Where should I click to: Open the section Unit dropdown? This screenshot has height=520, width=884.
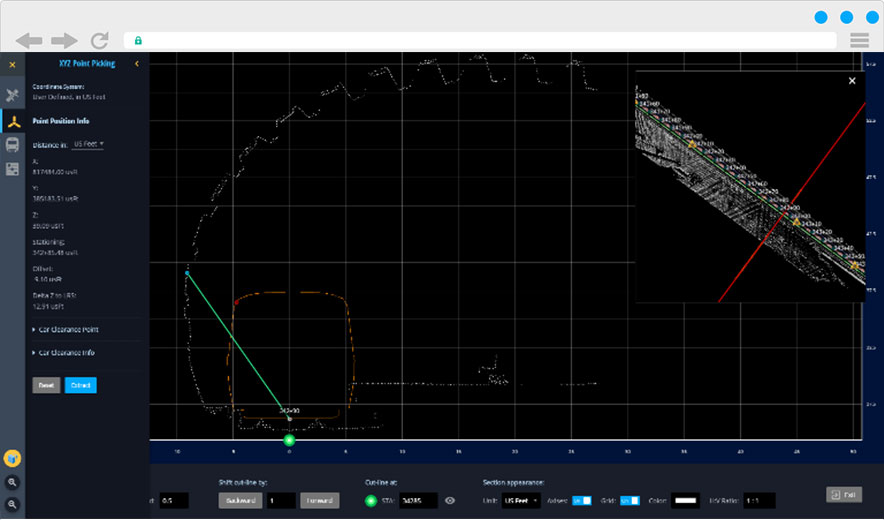click(521, 500)
